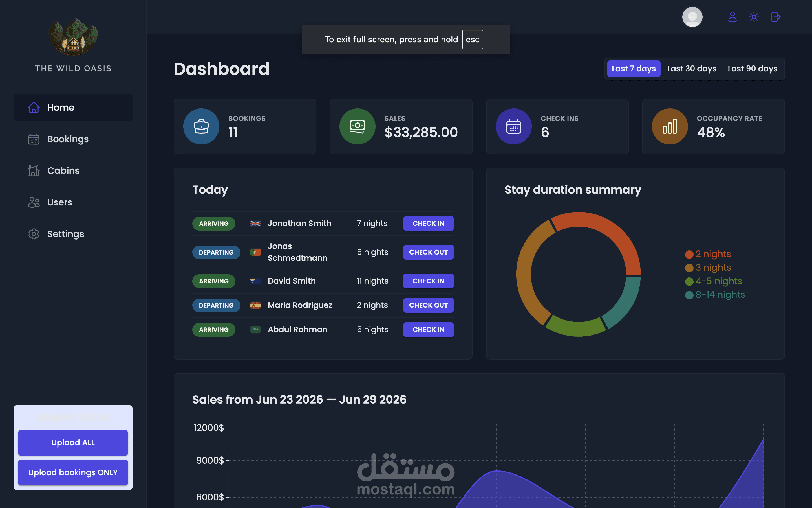Image resolution: width=812 pixels, height=508 pixels.
Task: Open the Users section
Action: [x=73, y=202]
